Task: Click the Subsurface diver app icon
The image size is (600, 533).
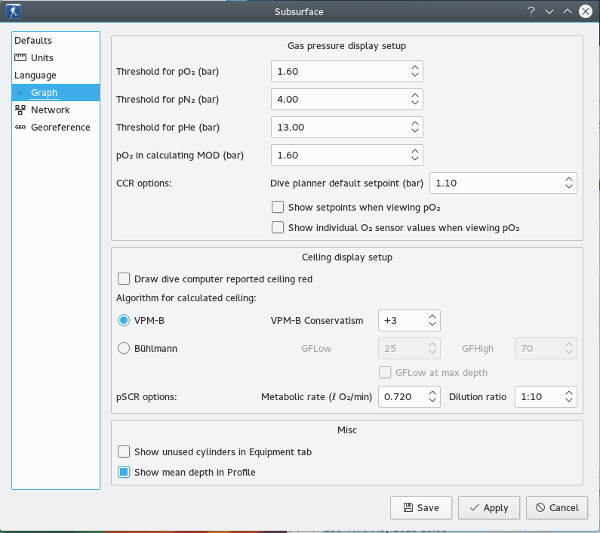Action: click(x=13, y=11)
